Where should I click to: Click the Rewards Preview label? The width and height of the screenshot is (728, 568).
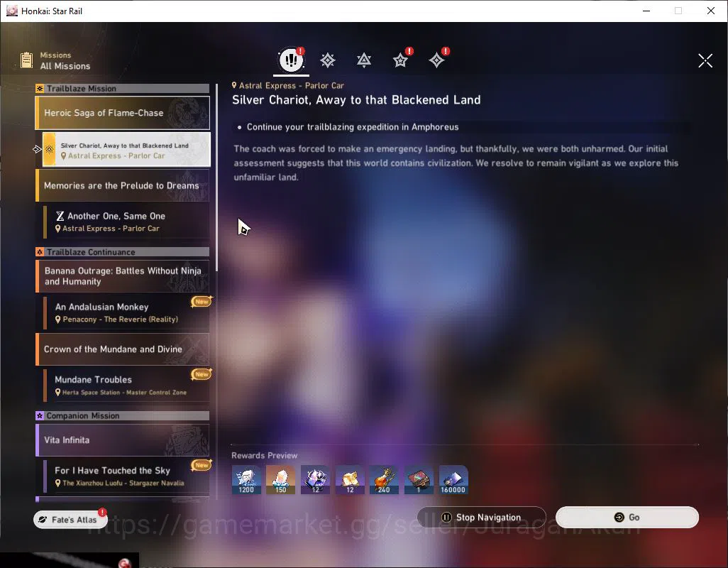coord(264,456)
